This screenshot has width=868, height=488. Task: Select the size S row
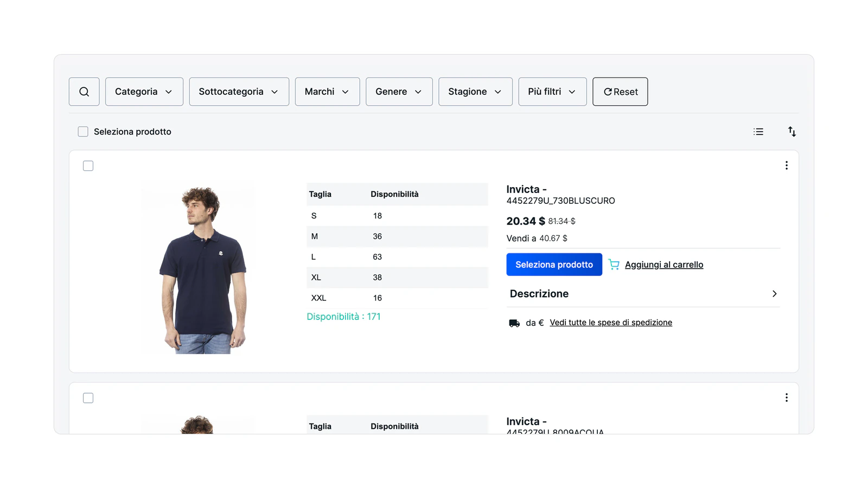(398, 216)
